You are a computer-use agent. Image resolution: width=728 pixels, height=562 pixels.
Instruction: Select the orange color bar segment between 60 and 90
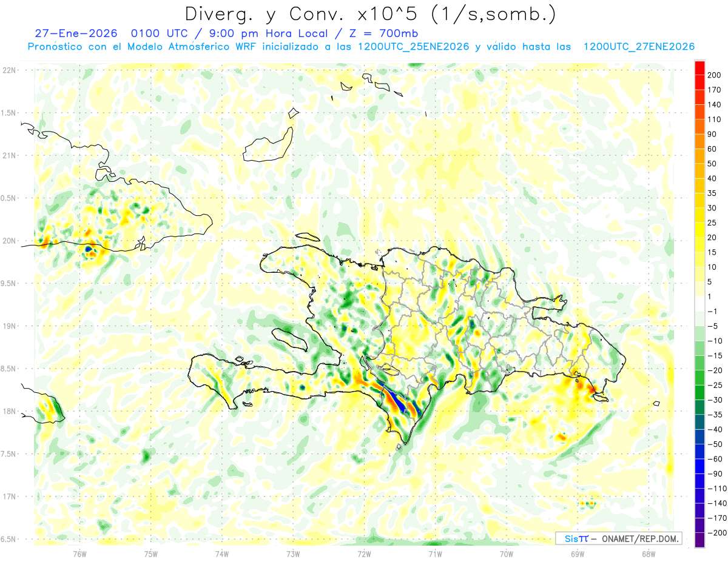[x=699, y=141]
